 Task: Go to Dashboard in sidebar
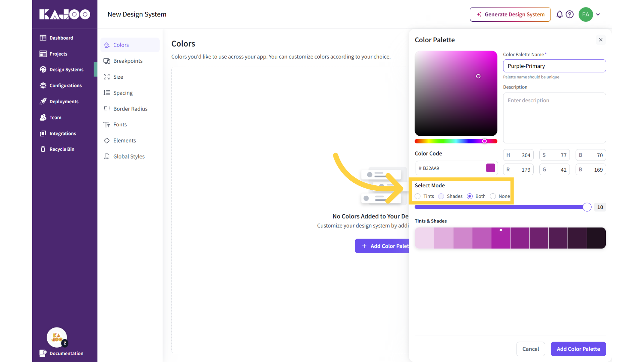61,38
